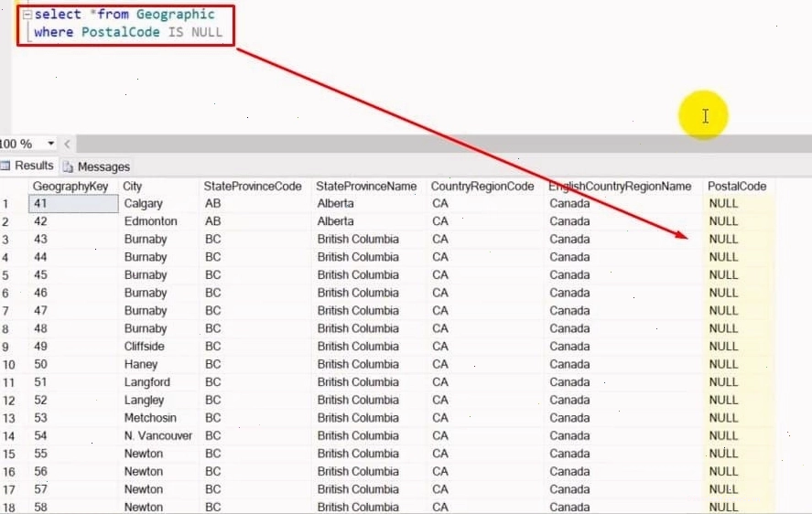This screenshot has height=514, width=812.
Task: Click the Results tab grid icon
Action: coord(5,166)
